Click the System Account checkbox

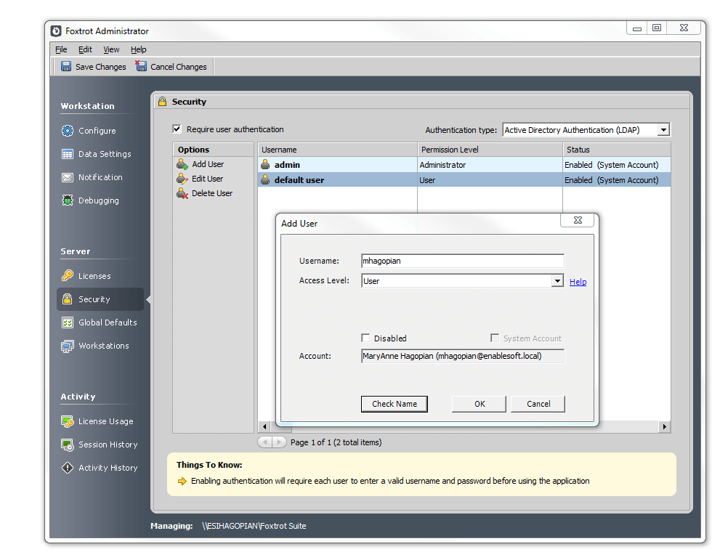point(495,338)
